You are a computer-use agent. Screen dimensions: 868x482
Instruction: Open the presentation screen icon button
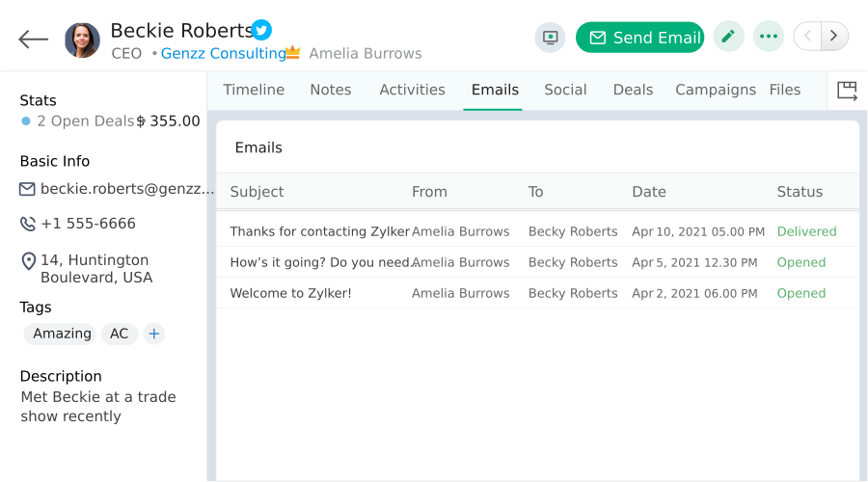pyautogui.click(x=551, y=37)
